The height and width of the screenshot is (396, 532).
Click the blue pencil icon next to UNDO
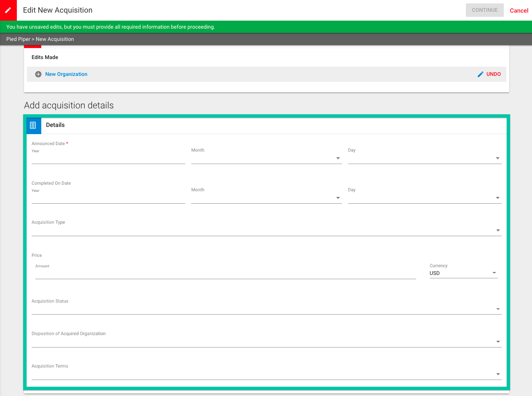481,74
